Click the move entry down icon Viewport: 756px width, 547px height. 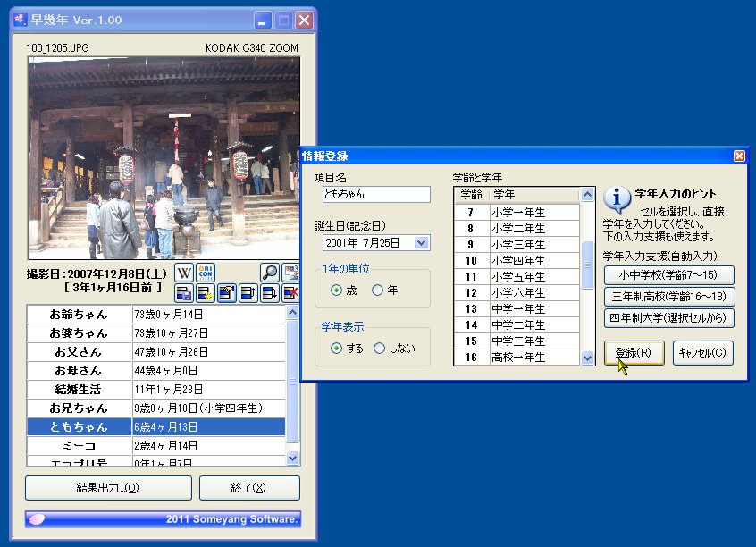[269, 293]
